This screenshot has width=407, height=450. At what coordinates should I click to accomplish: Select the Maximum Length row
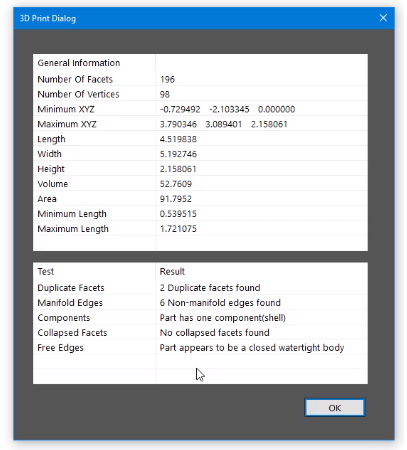pos(200,229)
